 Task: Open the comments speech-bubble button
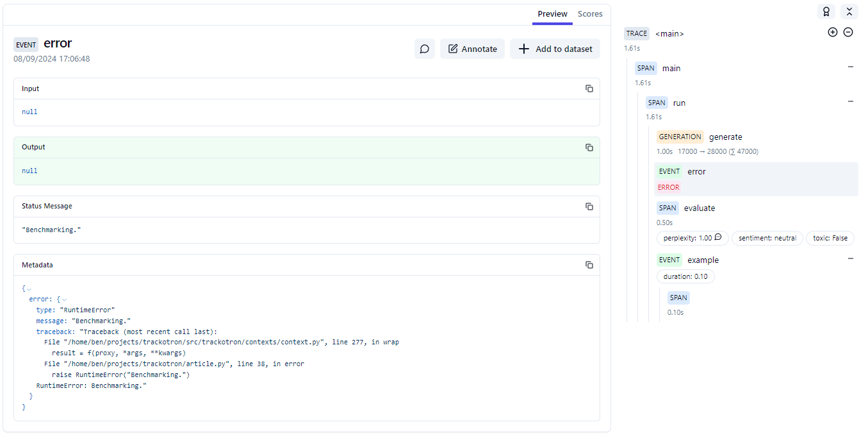[424, 49]
